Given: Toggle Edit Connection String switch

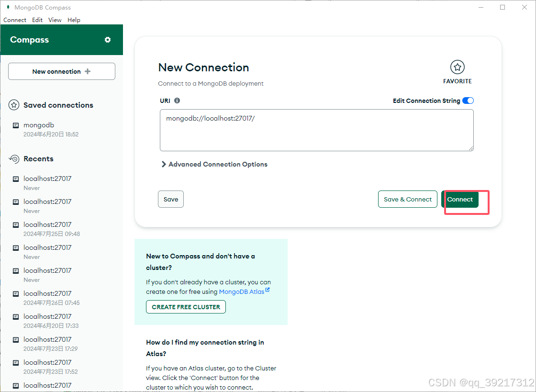Looking at the screenshot, I should tap(468, 101).
